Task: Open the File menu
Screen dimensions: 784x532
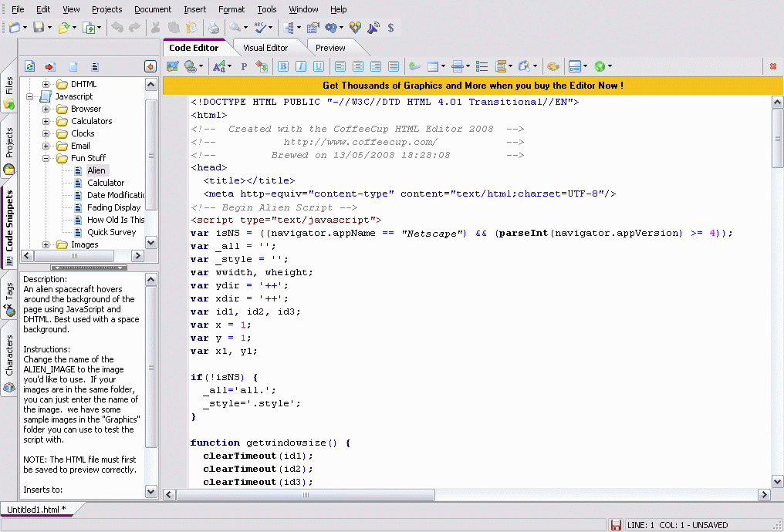Action: click(18, 9)
